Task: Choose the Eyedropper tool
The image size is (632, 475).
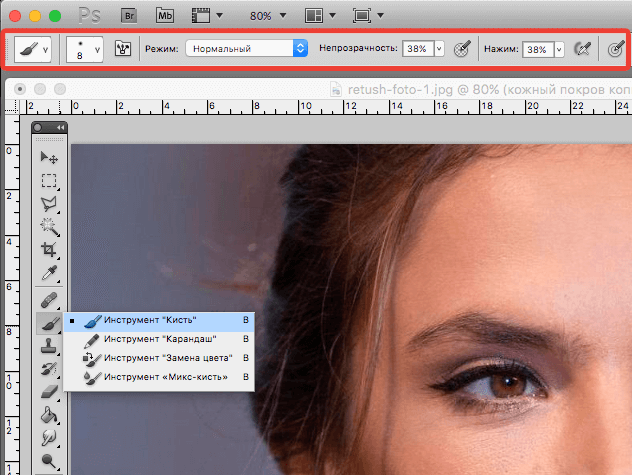Action: click(48, 273)
